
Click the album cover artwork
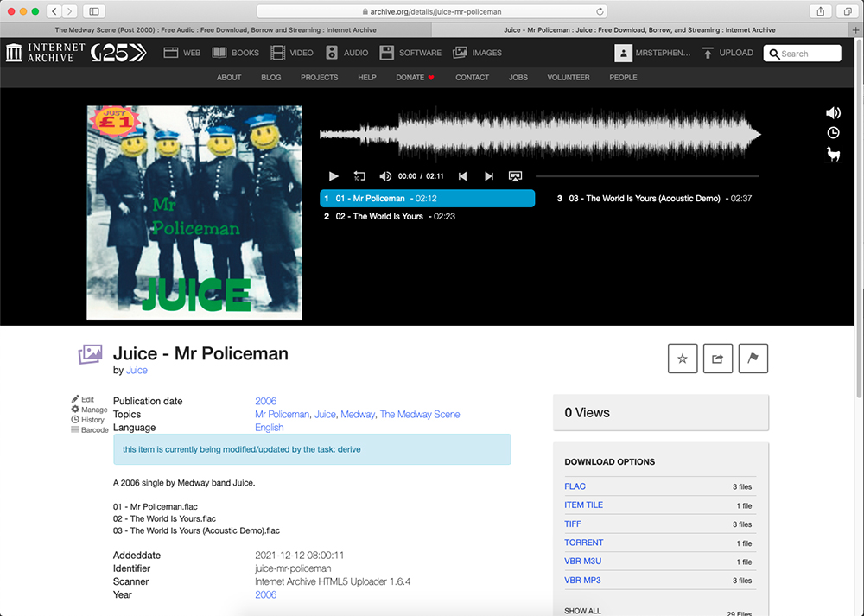194,213
